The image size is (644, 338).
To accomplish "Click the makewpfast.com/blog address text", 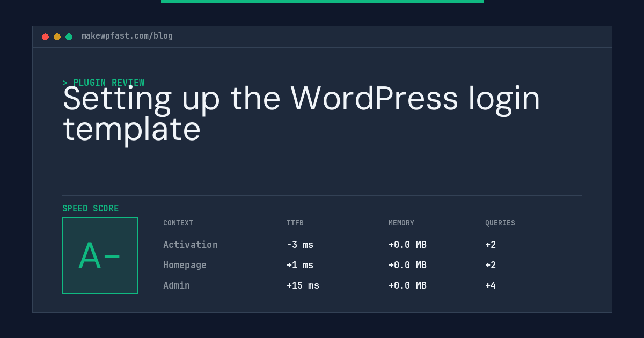I will (127, 36).
